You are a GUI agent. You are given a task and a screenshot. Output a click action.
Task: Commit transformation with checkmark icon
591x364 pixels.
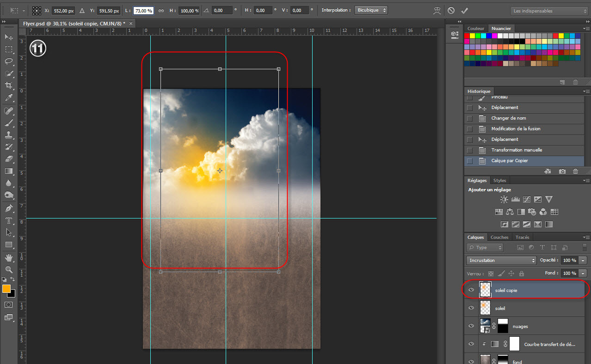[x=464, y=10]
